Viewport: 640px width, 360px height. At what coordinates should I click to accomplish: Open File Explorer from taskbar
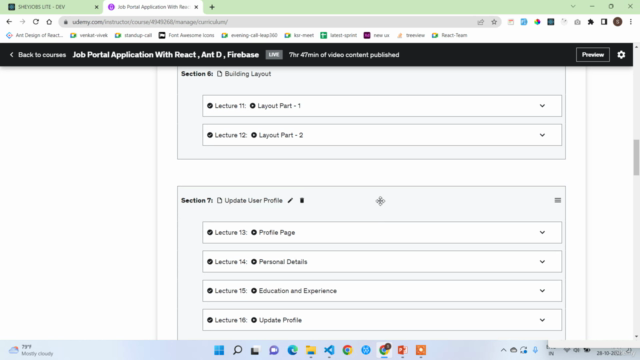[311, 350]
